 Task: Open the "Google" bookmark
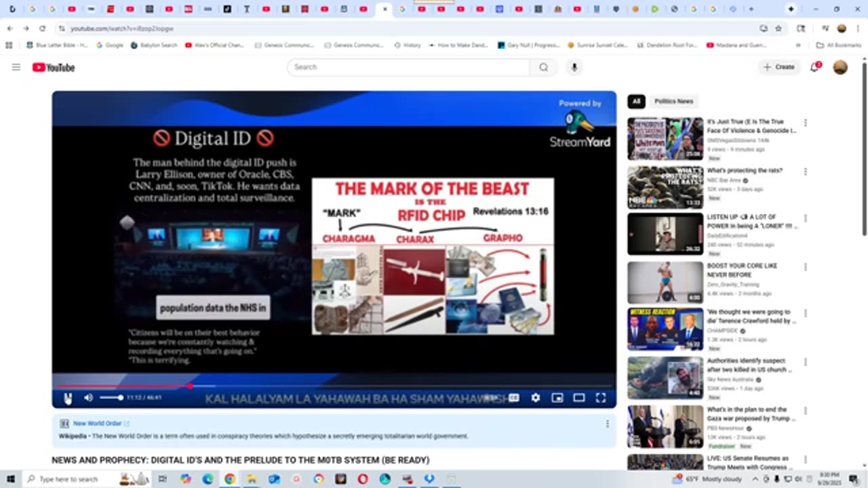click(109, 45)
